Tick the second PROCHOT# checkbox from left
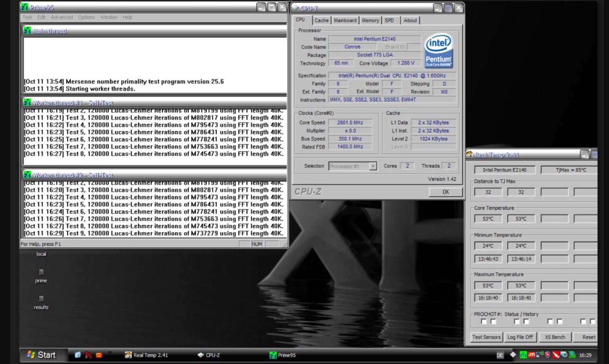The width and height of the screenshot is (609, 364). 493,321
